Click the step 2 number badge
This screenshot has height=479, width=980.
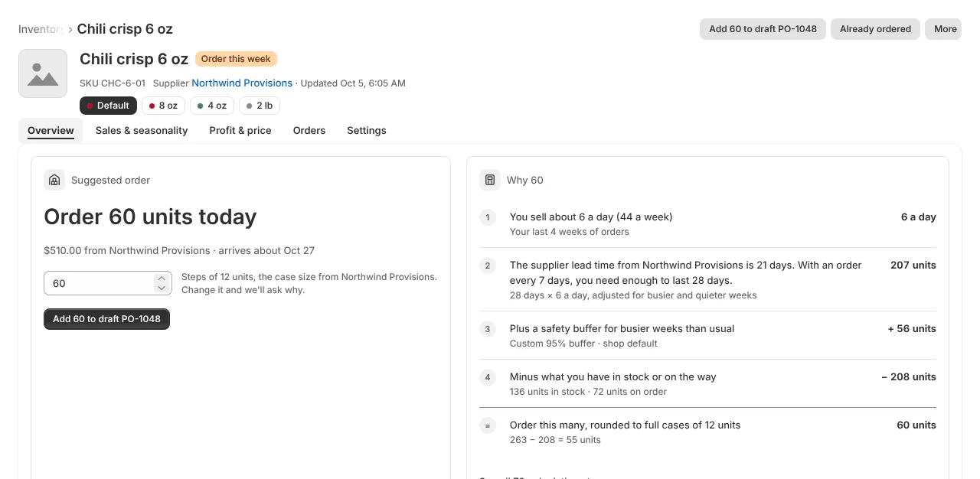[x=488, y=266]
